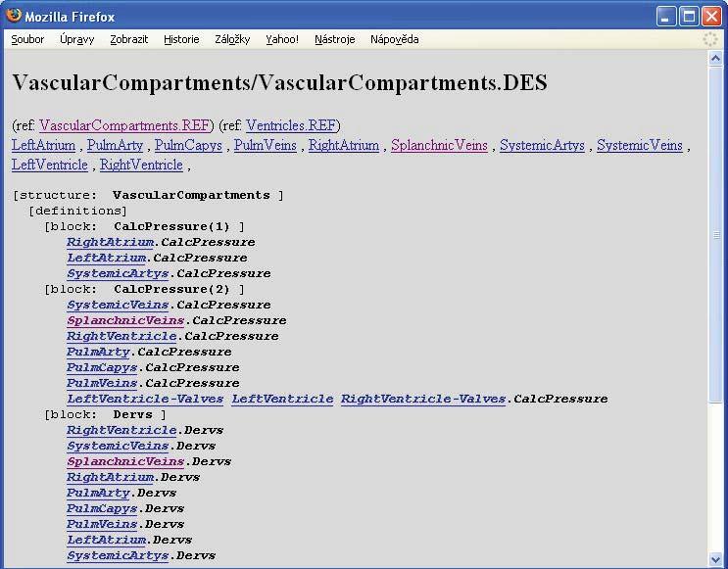Image resolution: width=728 pixels, height=569 pixels.
Task: Open the Nástroje menu
Action: tap(335, 39)
